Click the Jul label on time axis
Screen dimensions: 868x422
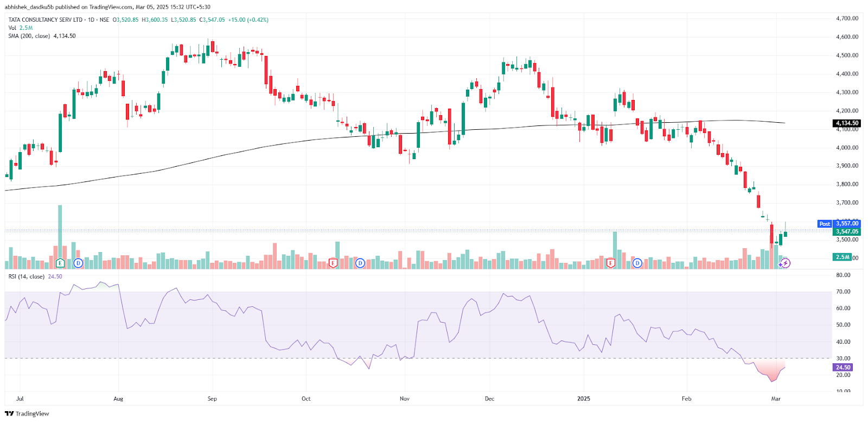click(20, 399)
